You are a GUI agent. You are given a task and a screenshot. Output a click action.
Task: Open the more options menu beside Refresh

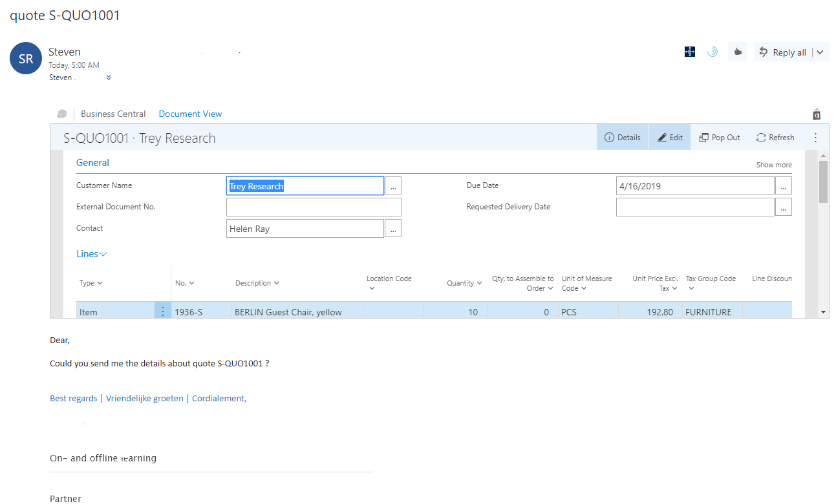coord(815,138)
